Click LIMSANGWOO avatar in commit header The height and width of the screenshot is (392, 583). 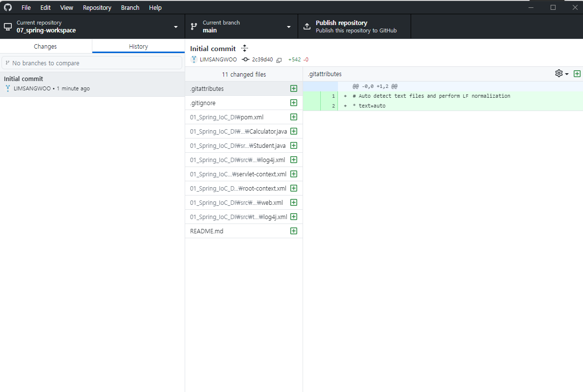[194, 59]
